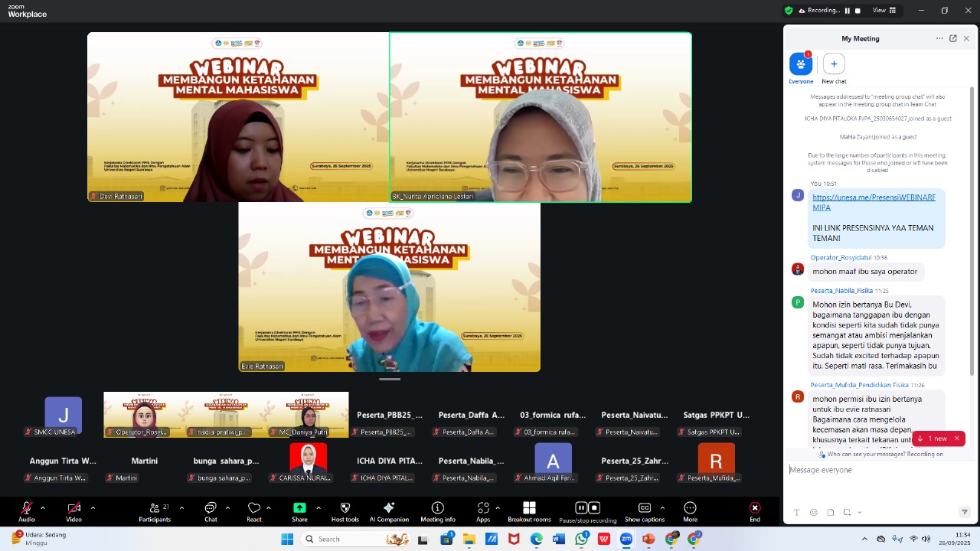This screenshot has height=551, width=980.
Task: Open the PresensiWEBINARFMIPA link
Action: point(874,202)
